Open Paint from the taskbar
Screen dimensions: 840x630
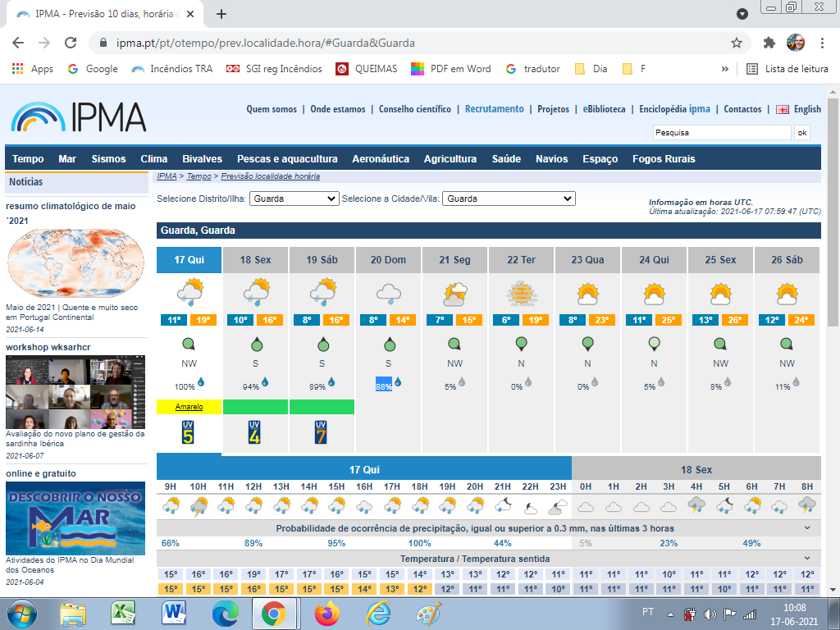coord(429,614)
